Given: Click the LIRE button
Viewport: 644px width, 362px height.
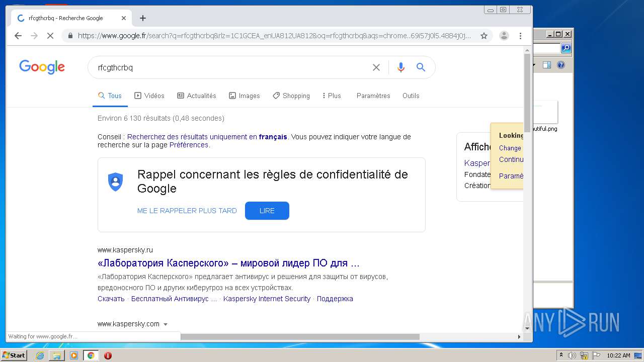Looking at the screenshot, I should 267,211.
